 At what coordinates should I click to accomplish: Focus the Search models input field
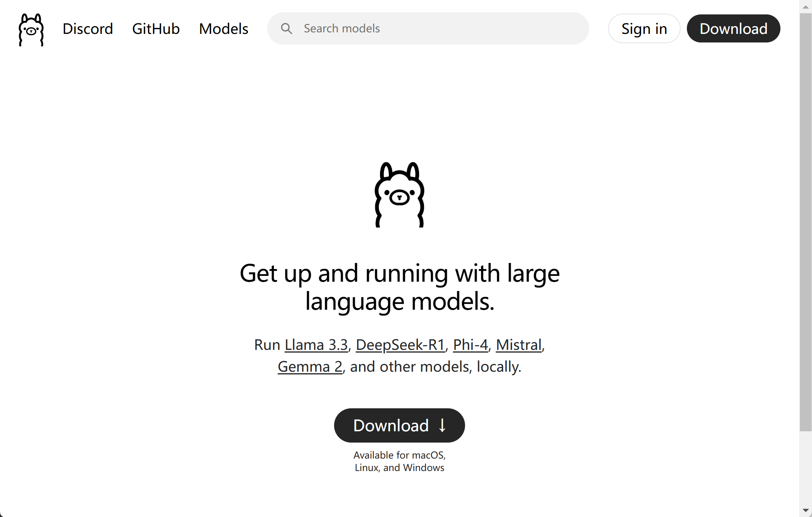point(428,28)
